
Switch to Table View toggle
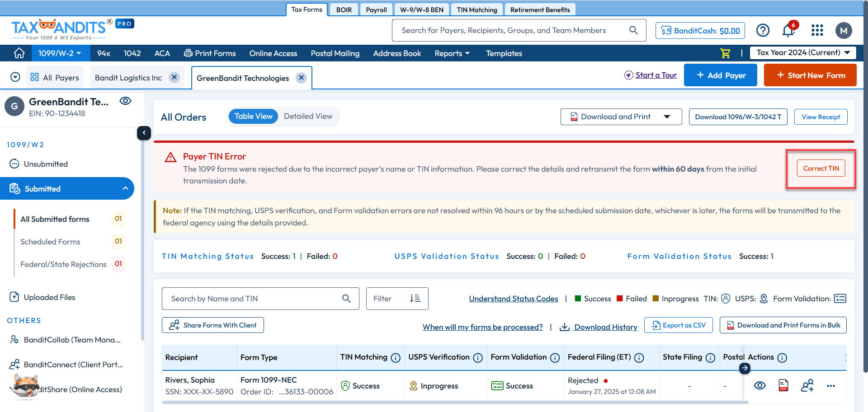point(253,117)
